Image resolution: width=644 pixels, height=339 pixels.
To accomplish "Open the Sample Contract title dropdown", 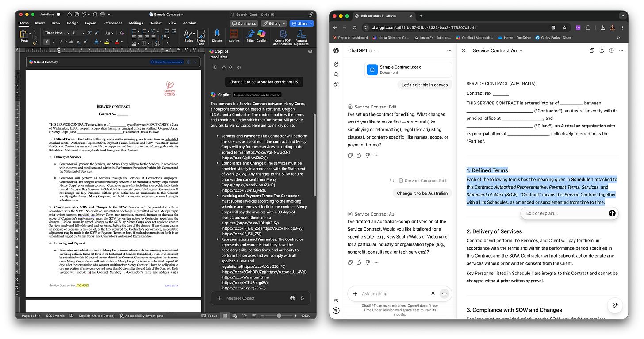I will 166,15.
